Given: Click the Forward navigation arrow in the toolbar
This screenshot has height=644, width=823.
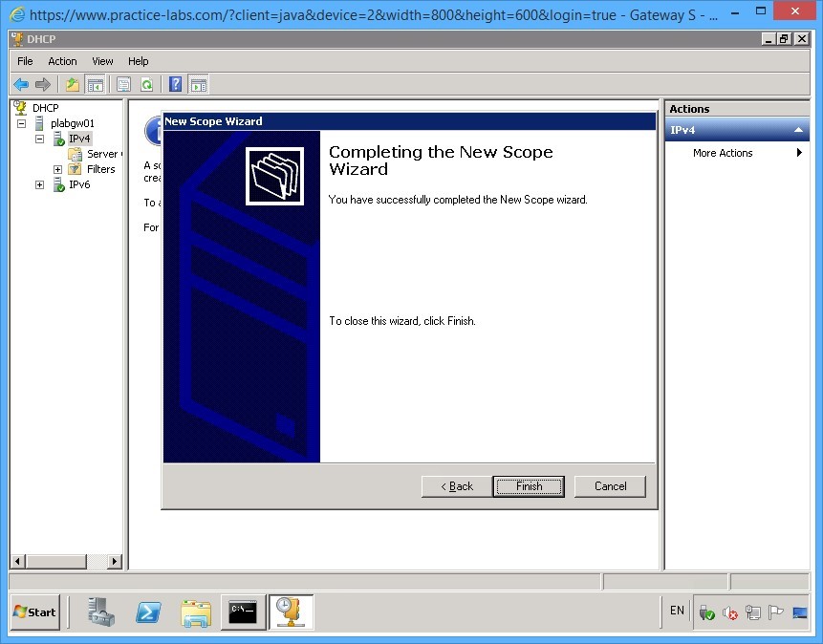Looking at the screenshot, I should (x=42, y=84).
